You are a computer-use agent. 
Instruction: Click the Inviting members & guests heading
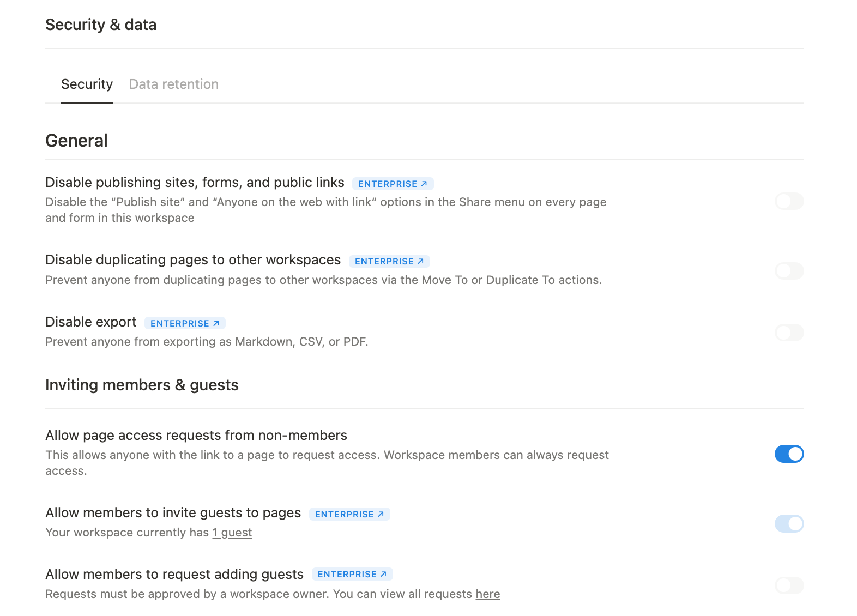coord(142,385)
